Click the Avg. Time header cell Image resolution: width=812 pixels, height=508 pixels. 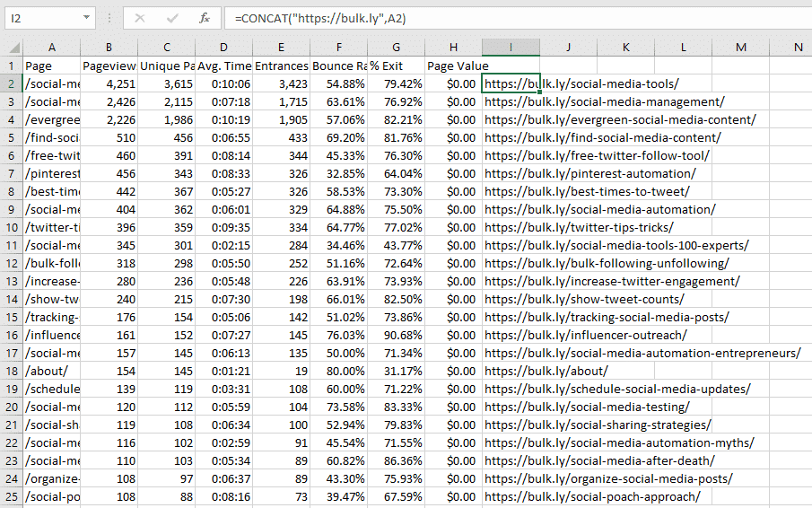click(223, 66)
